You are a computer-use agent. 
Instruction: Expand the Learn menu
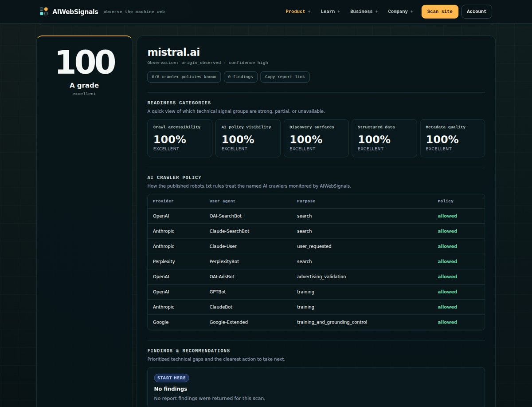pyautogui.click(x=330, y=12)
